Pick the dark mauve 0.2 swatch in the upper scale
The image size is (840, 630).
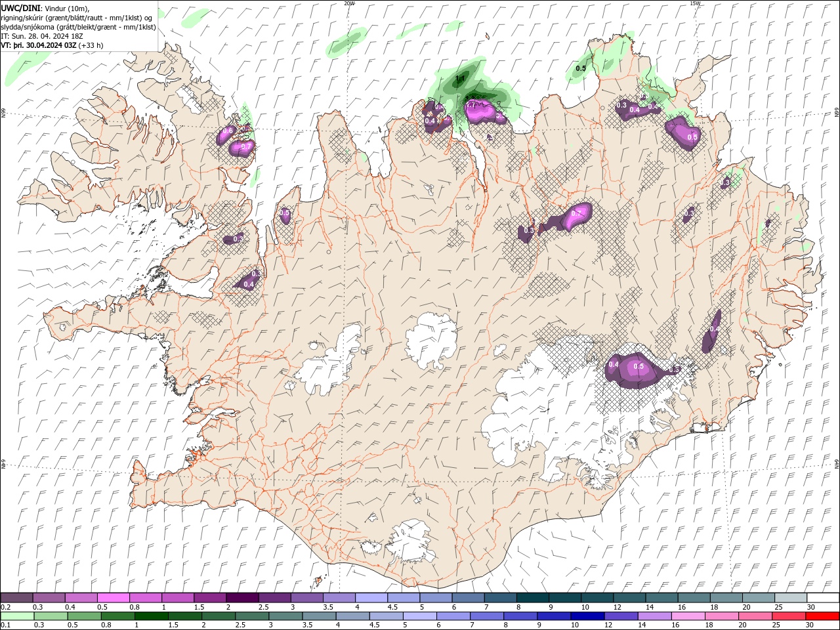[17, 597]
